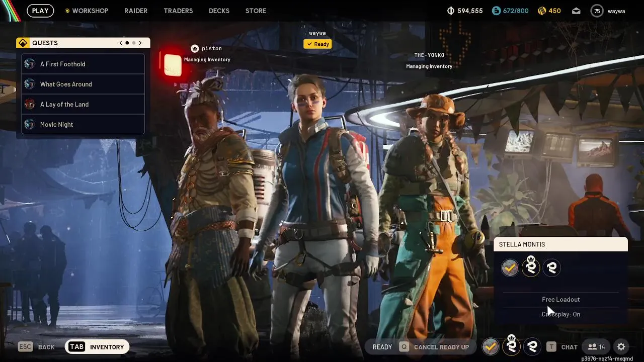Go to next quests page arrow
The width and height of the screenshot is (644, 362).
[140, 43]
